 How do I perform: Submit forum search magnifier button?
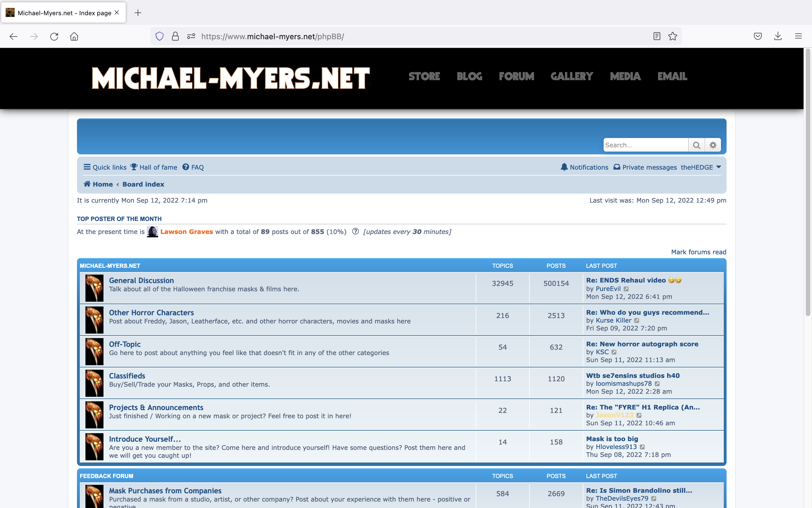697,145
